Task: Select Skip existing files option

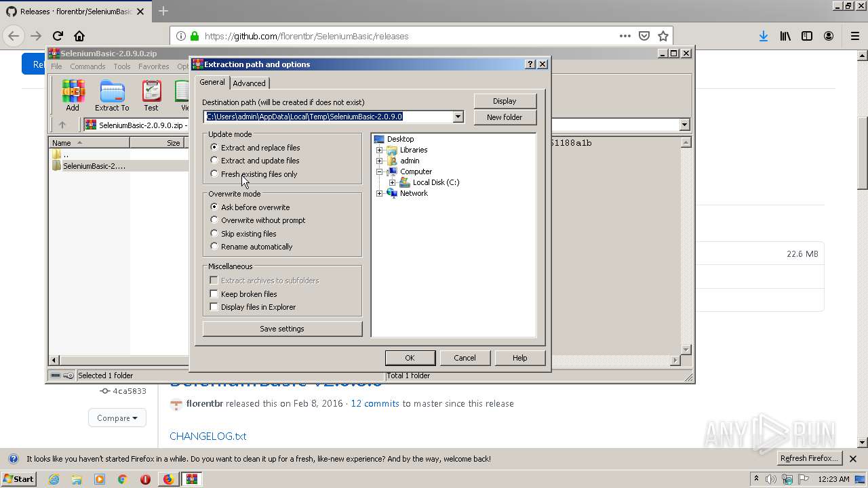Action: pos(243,233)
